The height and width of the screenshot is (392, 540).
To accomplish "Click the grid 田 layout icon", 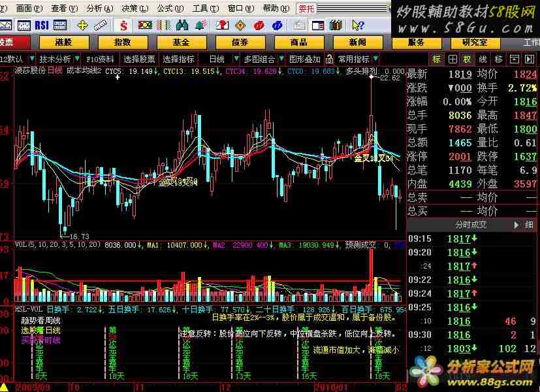I will click(x=453, y=59).
